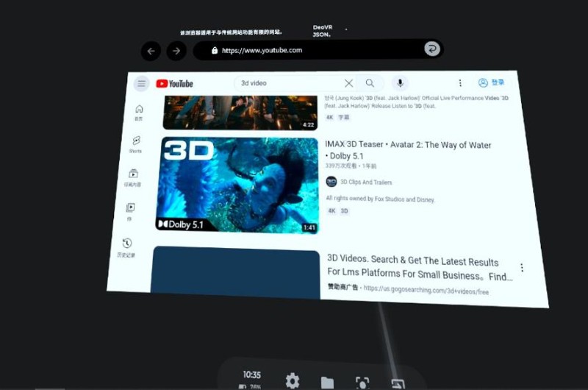Go back with the browser back arrow
The image size is (588, 390).
coord(151,51)
